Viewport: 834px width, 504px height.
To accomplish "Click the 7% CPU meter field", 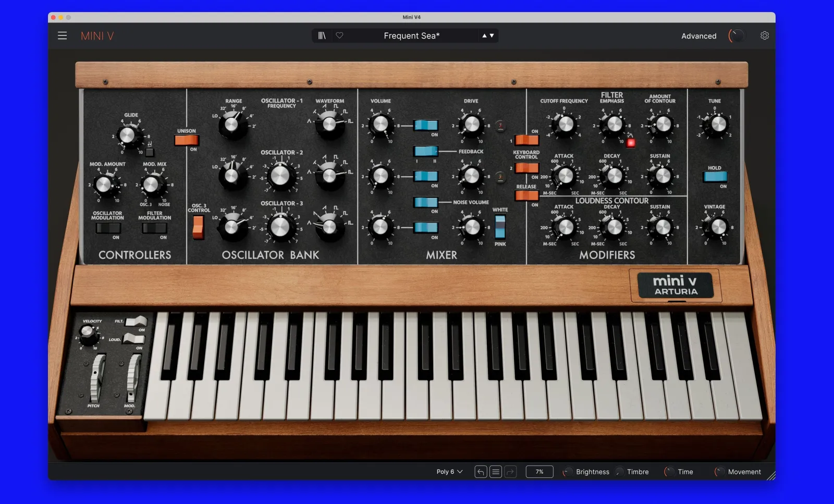I will coord(539,472).
